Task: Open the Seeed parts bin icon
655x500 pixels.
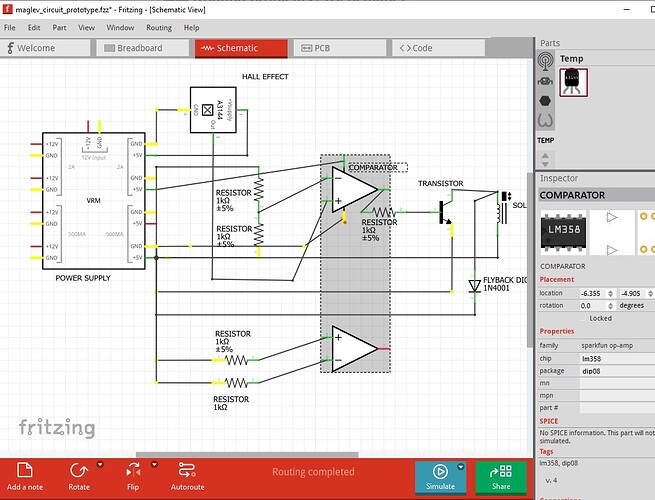Action: pos(545,121)
